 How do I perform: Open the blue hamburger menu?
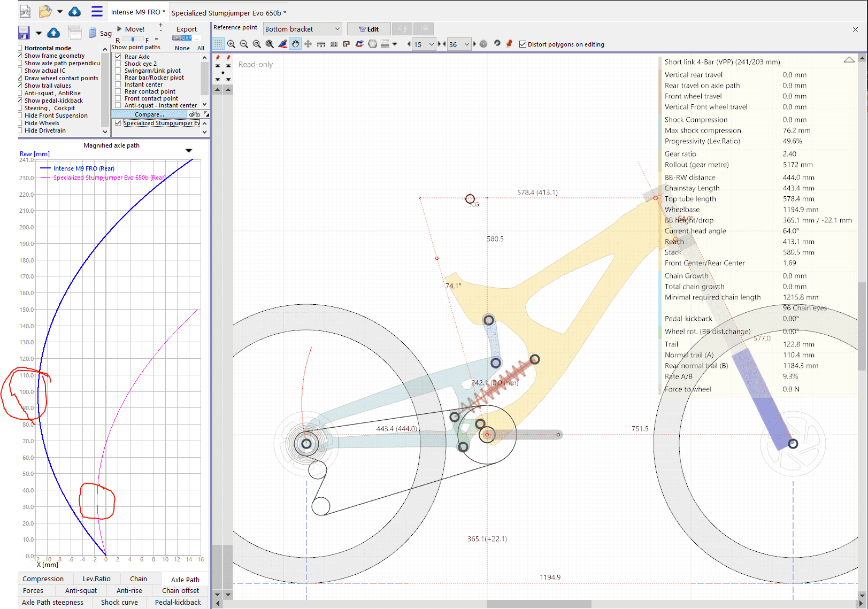click(x=97, y=11)
